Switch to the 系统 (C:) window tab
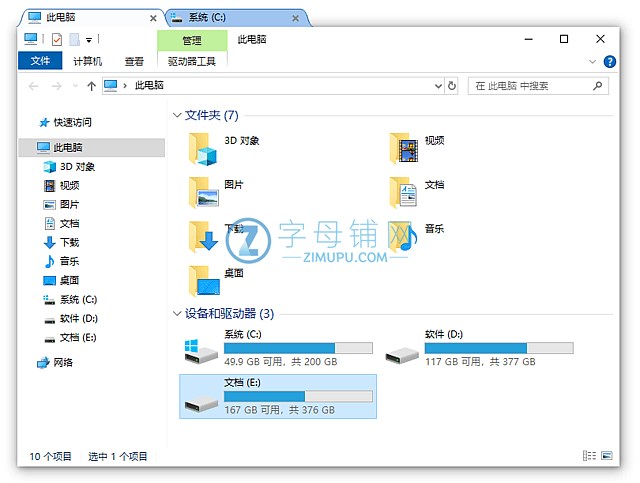 pos(232,17)
